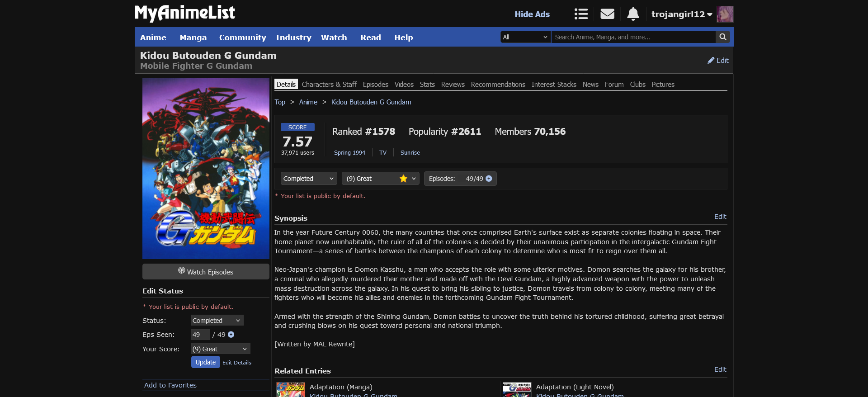
Task: Switch to the Videos tab
Action: pos(404,84)
